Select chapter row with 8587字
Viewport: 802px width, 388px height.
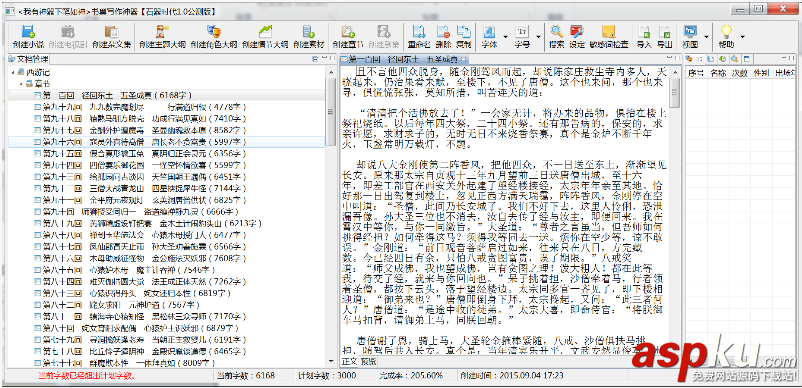point(167,130)
